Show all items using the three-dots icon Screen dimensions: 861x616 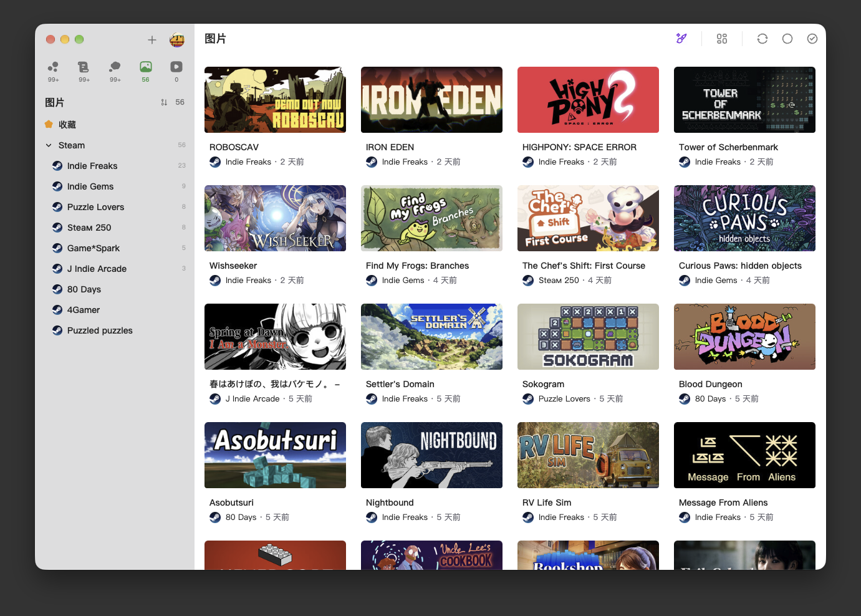[53, 67]
